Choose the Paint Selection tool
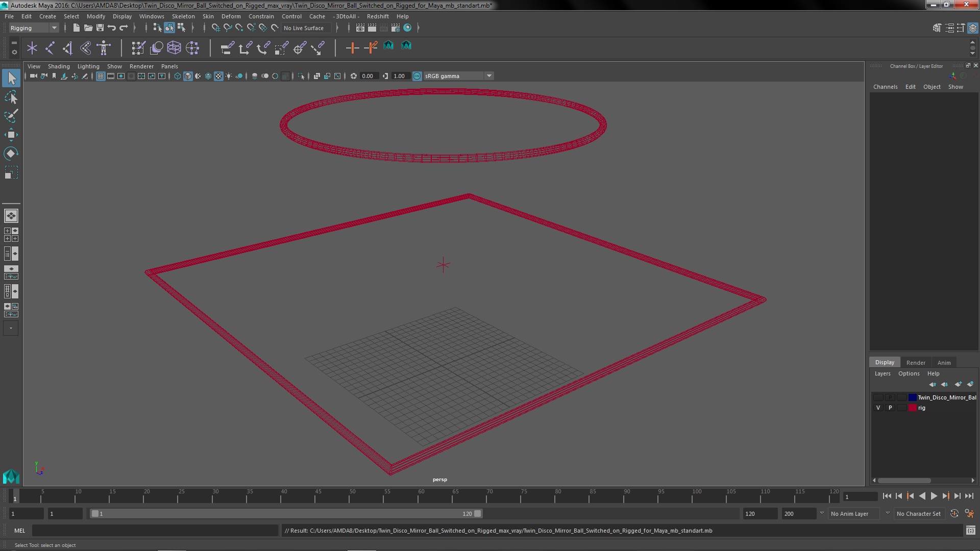Screen dimensions: 980x551 pos(11,116)
